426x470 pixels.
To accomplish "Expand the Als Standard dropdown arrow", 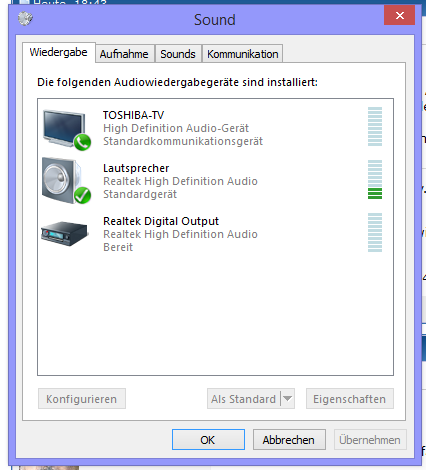I will coord(288,398).
